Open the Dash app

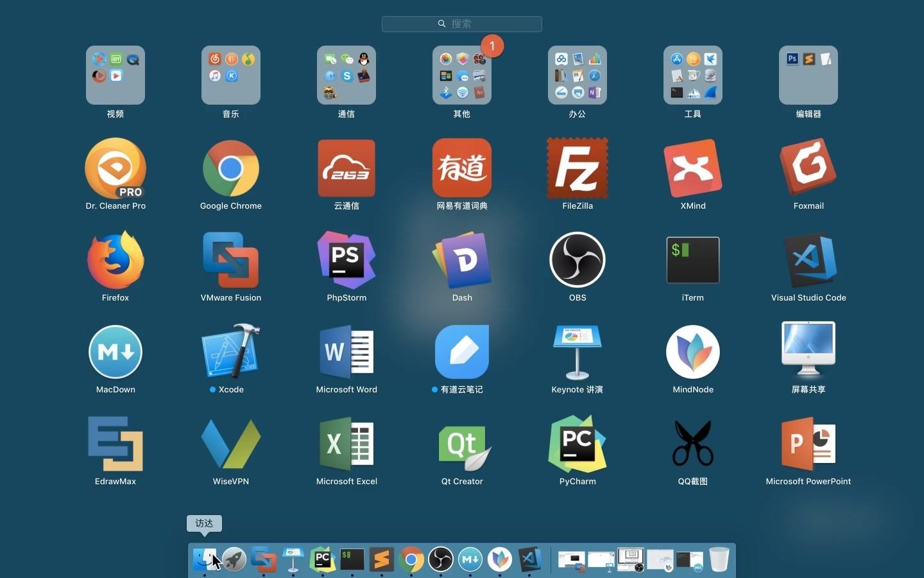[x=462, y=260]
